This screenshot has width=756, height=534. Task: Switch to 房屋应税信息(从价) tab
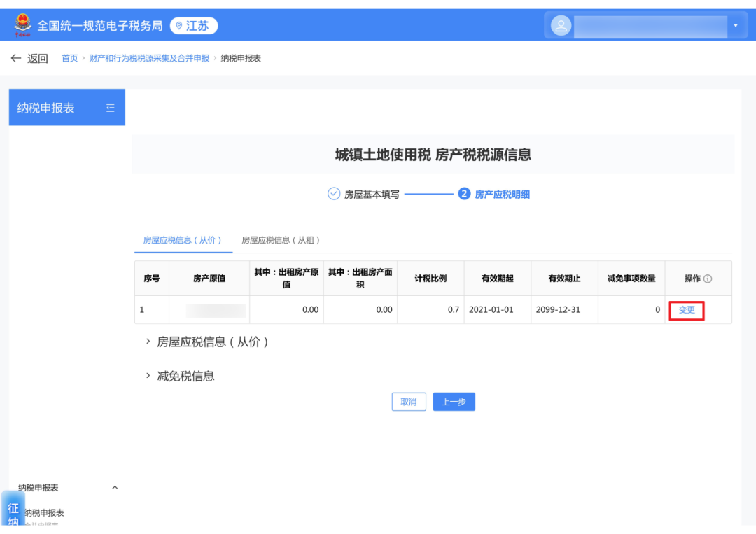183,240
